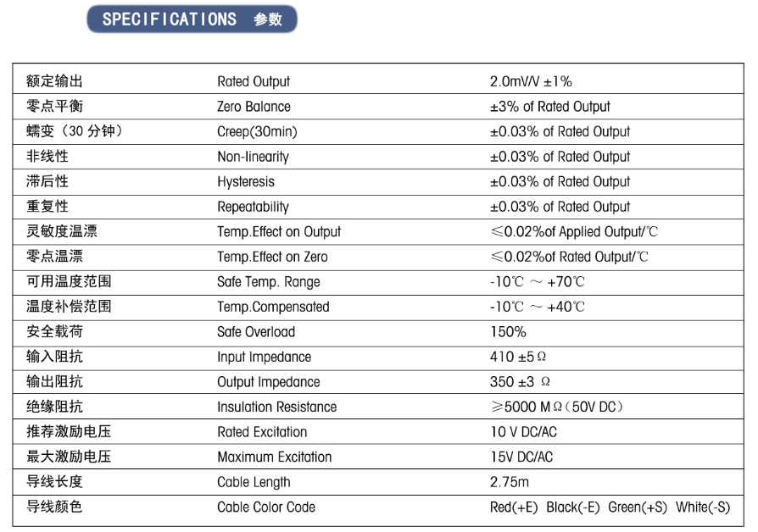Click the Safe Overload 150% value
This screenshot has width=758, height=532.
[508, 332]
